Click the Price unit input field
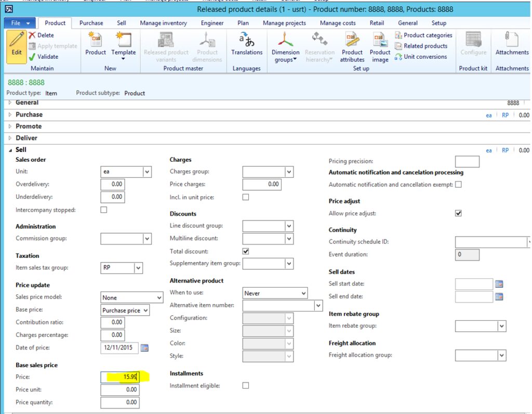Screen dimensions: 532x414 (x=120, y=390)
